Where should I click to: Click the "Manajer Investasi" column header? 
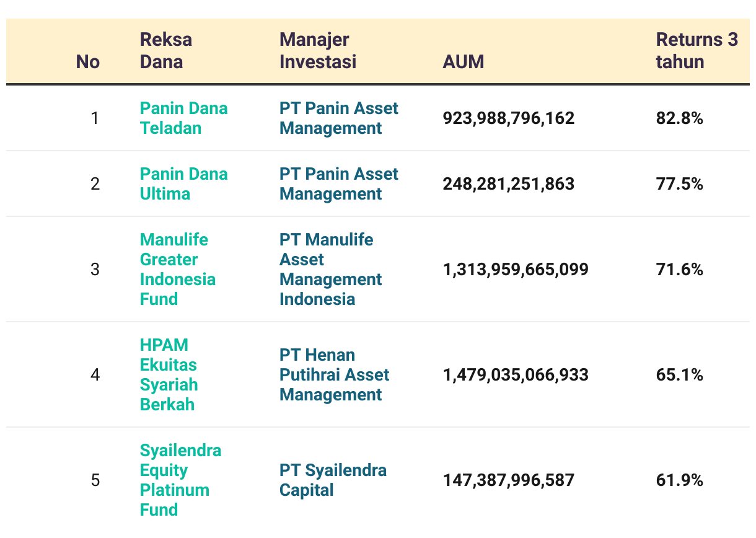[317, 50]
